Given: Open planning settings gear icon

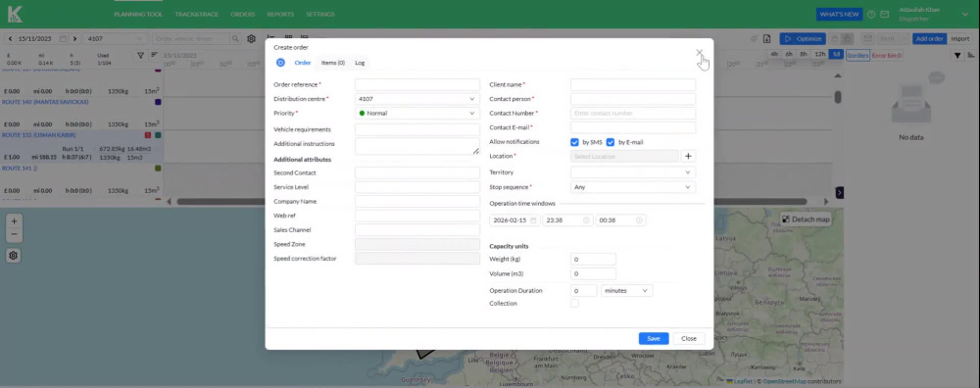Looking at the screenshot, I should coord(251,39).
